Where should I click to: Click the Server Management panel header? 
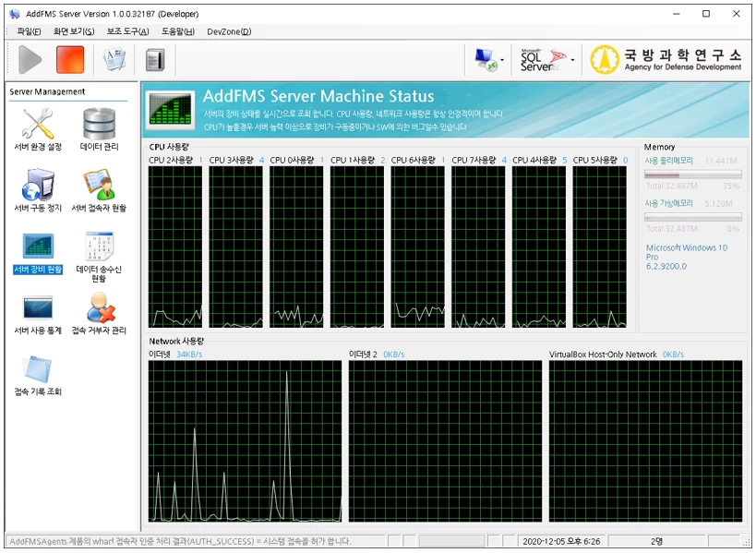coord(47,91)
